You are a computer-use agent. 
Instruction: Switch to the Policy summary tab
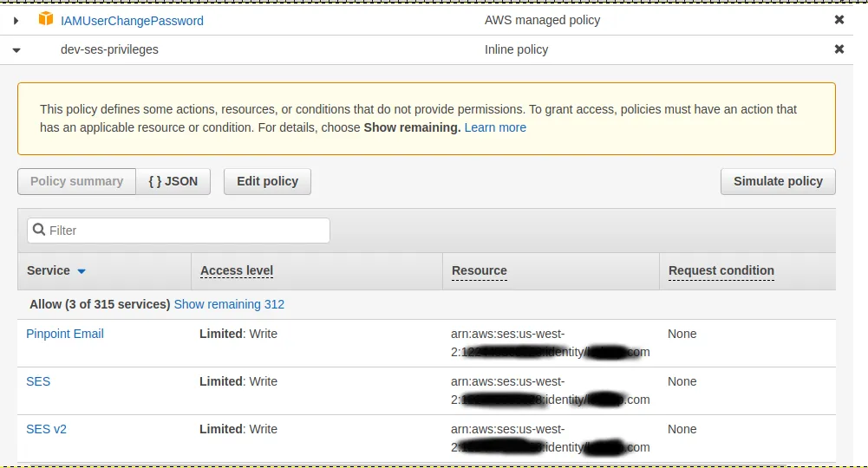click(77, 181)
